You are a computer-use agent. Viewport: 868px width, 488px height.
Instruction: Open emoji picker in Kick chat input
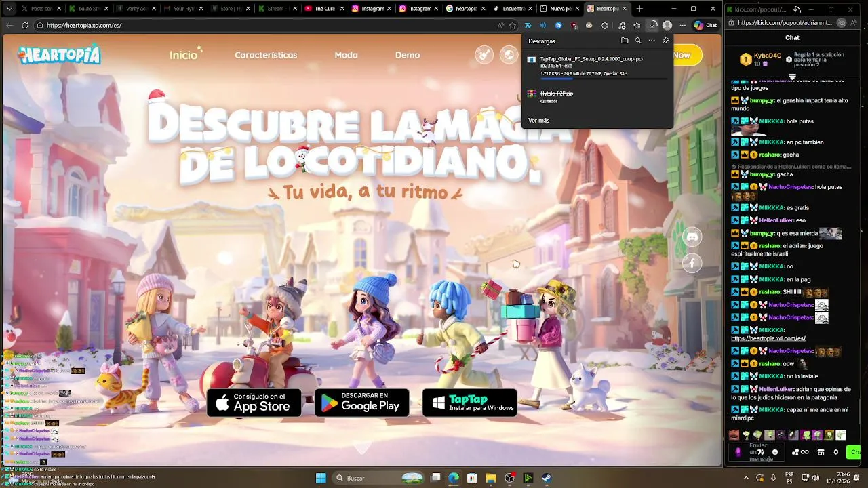[775, 452]
